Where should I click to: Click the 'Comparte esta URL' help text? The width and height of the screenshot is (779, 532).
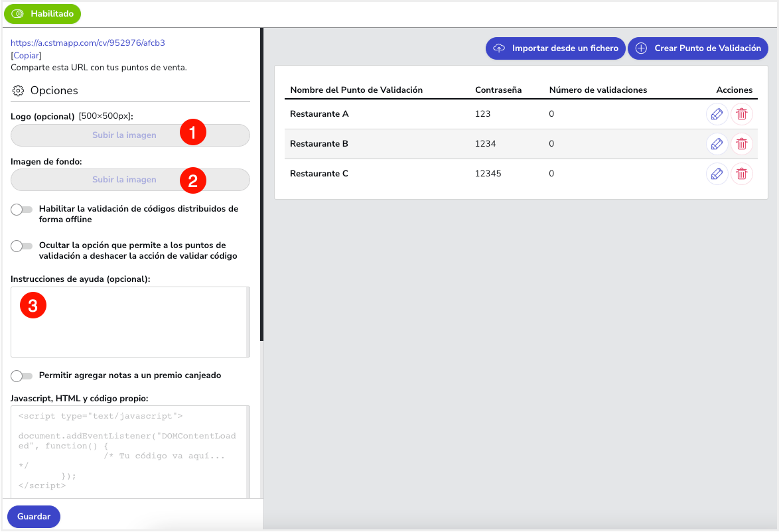point(99,68)
